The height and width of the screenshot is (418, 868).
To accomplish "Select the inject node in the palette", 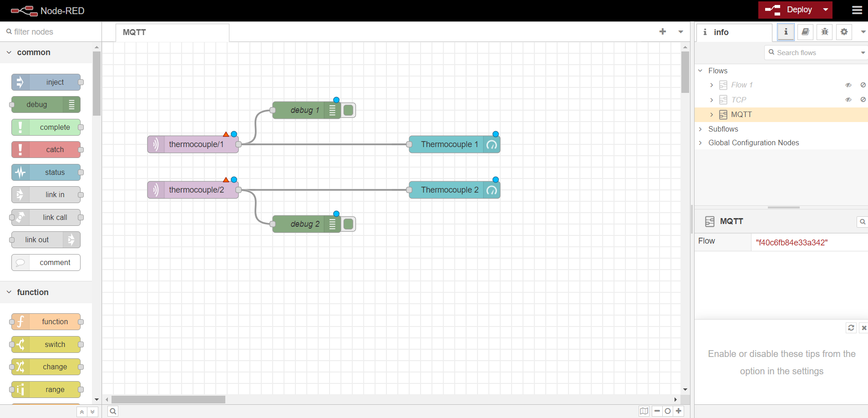I will tap(46, 82).
